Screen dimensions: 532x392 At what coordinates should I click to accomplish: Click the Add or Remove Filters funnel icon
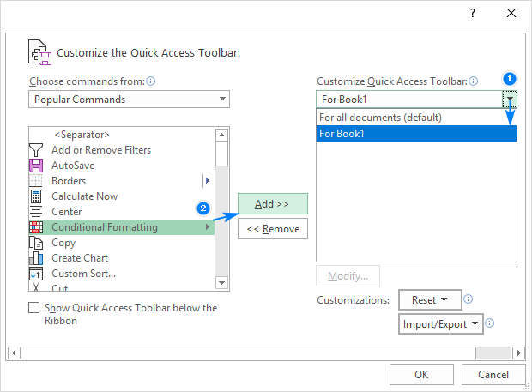pyautogui.click(x=36, y=150)
